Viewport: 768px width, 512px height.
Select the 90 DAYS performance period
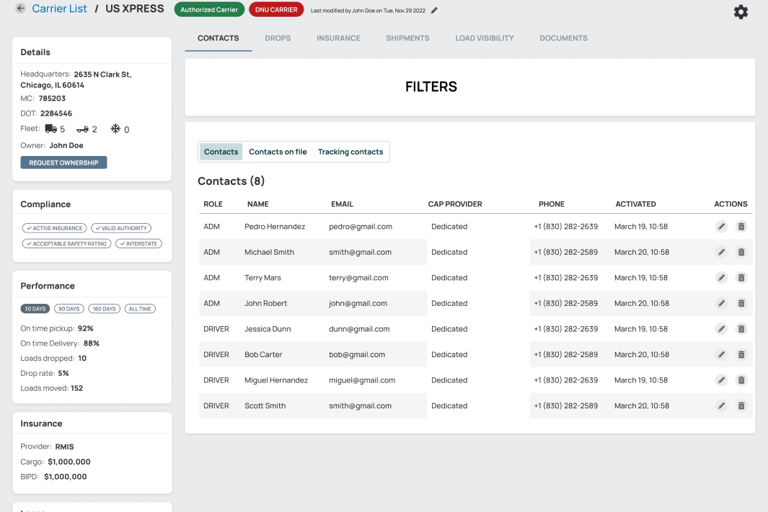point(69,309)
